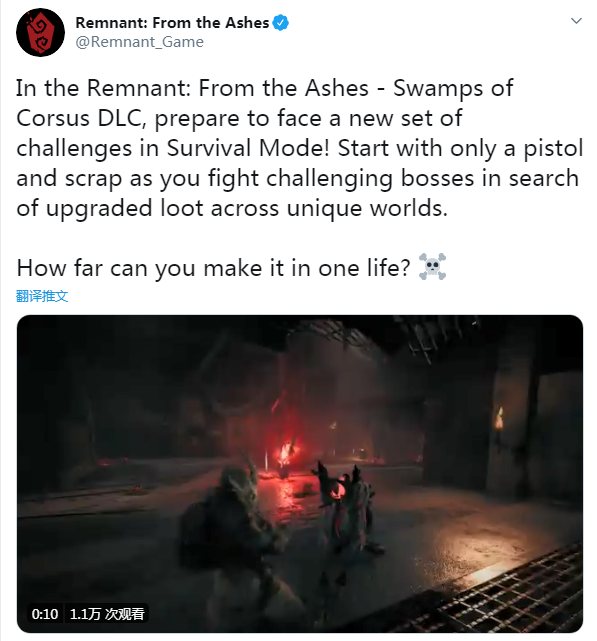Screen dimensions: 597x641
Task: Open the Remnant game profile avatar
Action: pos(40,32)
